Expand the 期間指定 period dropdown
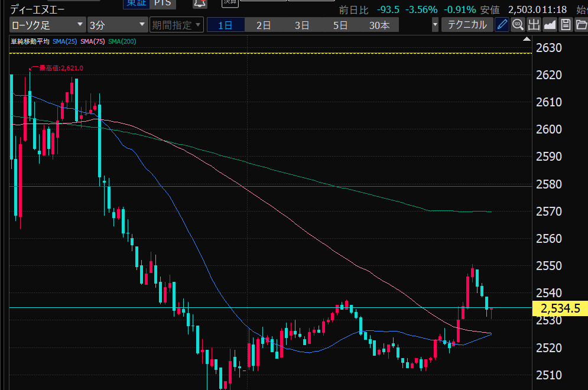This screenshot has height=390, width=588. pos(177,25)
